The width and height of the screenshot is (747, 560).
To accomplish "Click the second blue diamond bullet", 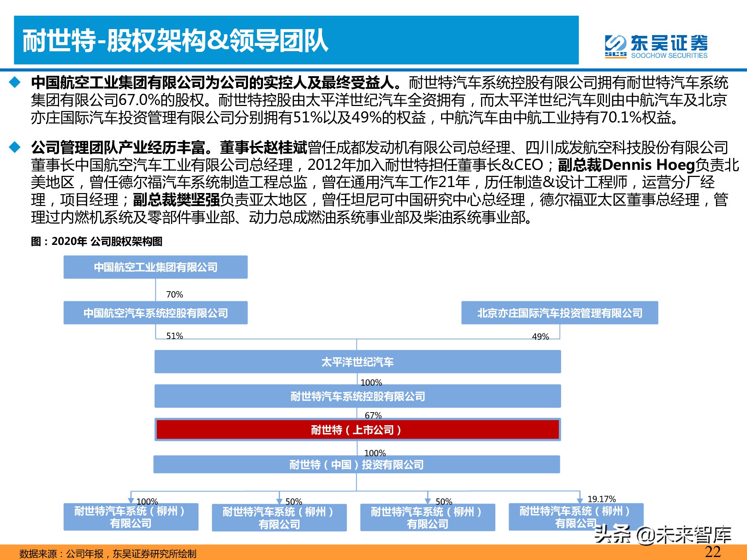I will (15, 147).
